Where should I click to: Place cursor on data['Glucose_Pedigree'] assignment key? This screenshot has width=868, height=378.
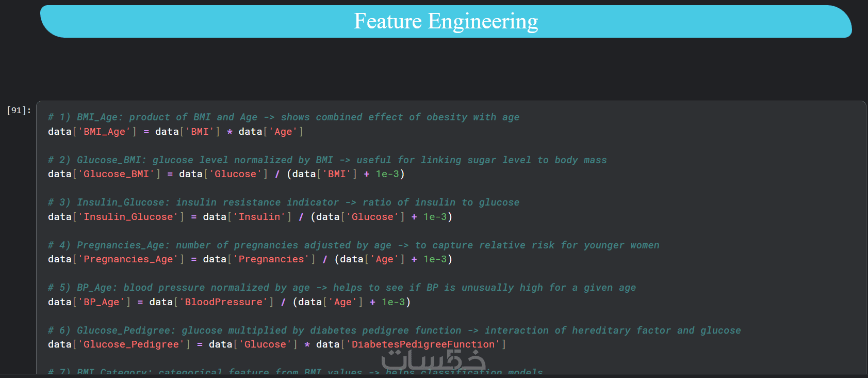[x=131, y=344]
